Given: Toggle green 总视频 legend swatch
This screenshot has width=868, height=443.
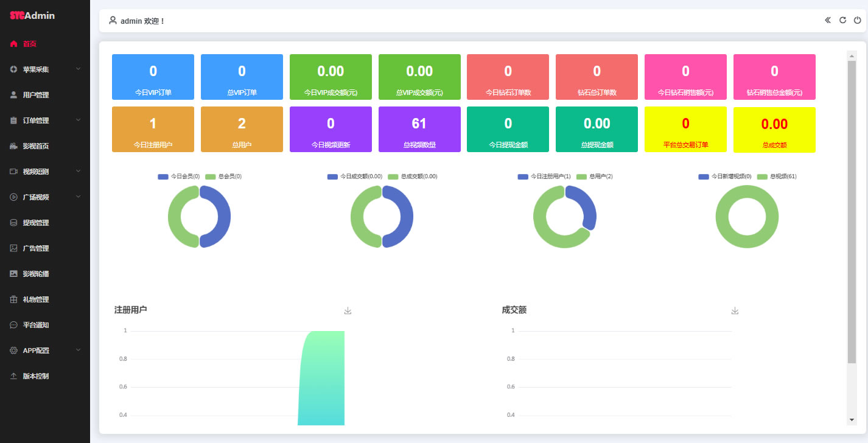Looking at the screenshot, I should click(x=763, y=176).
